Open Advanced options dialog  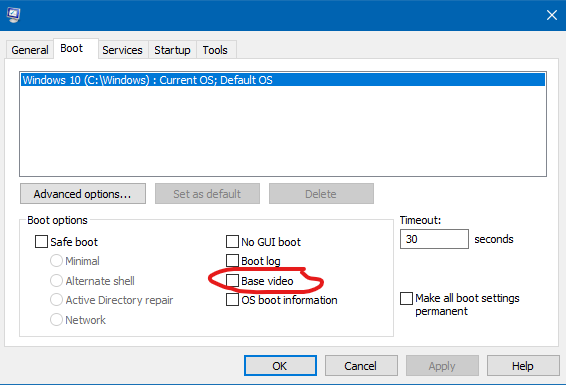83,194
